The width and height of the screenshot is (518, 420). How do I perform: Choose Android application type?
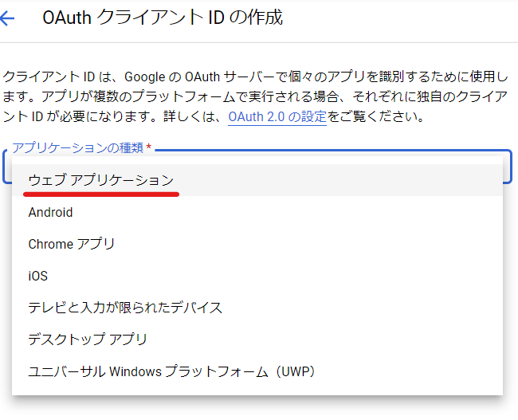(257, 212)
